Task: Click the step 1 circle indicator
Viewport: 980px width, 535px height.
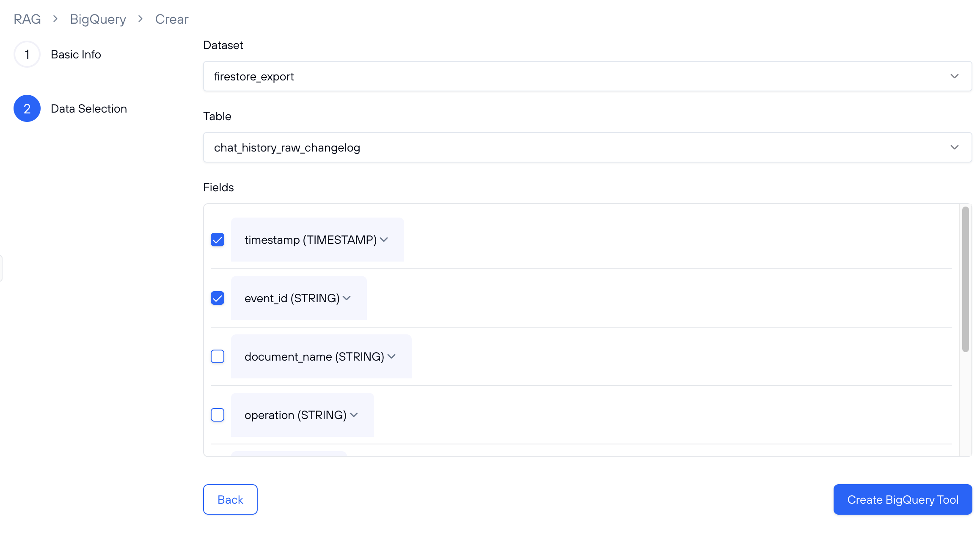Action: pyautogui.click(x=27, y=54)
